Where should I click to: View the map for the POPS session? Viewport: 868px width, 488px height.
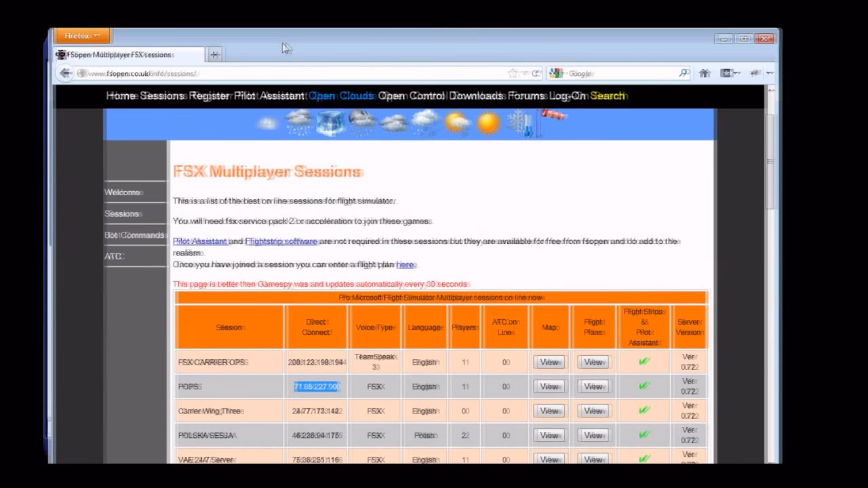coord(549,386)
